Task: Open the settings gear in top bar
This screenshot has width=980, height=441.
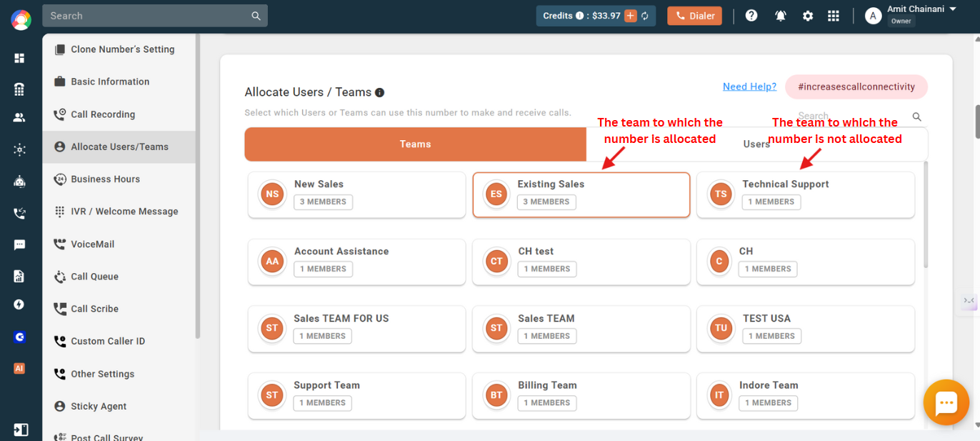Action: 808,16
